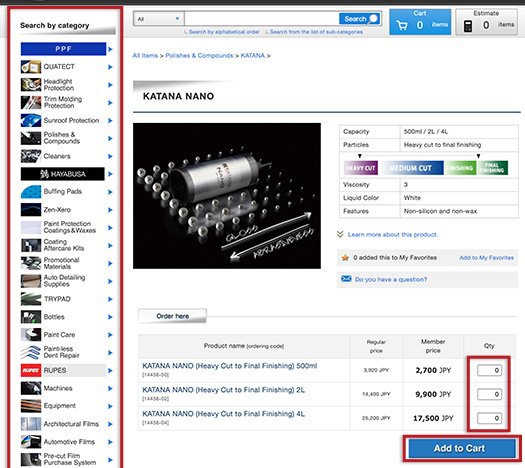Open Search by alphabetical order link

coord(224,32)
